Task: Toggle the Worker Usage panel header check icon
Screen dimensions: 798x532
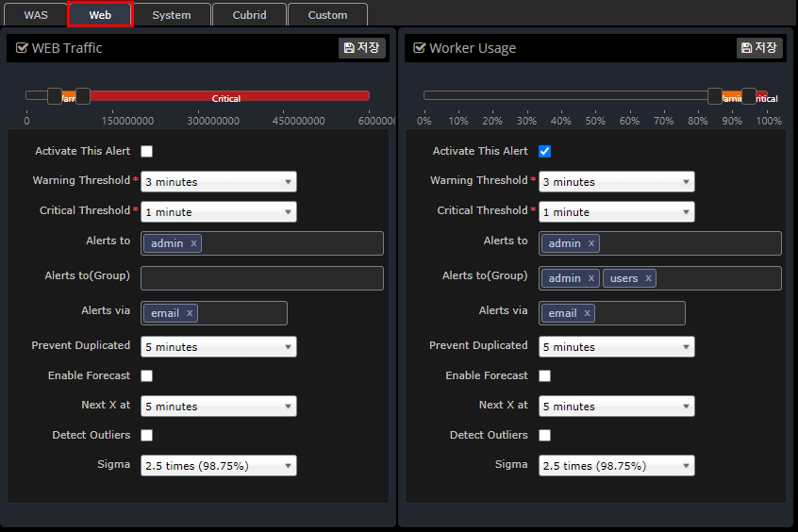Action: (420, 48)
